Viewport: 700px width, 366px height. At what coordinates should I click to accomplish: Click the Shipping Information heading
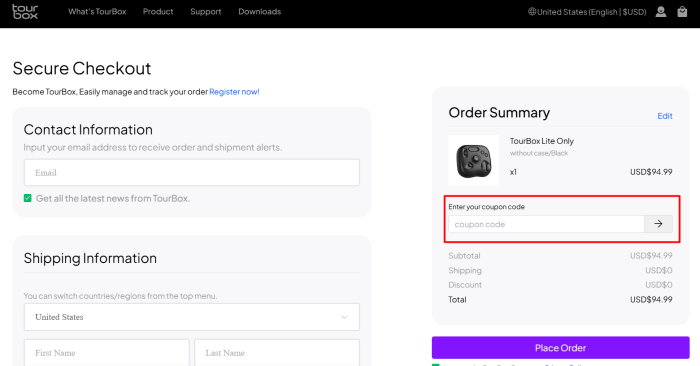[x=90, y=258]
